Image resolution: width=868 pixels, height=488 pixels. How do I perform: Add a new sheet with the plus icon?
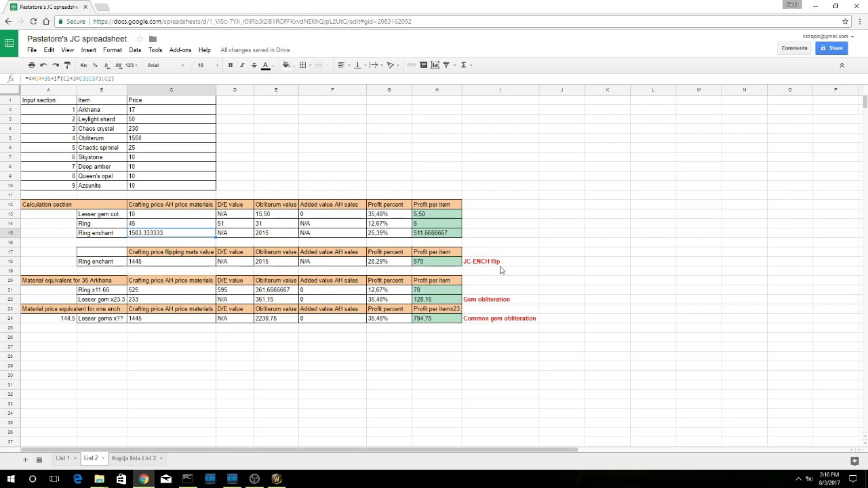coord(25,460)
